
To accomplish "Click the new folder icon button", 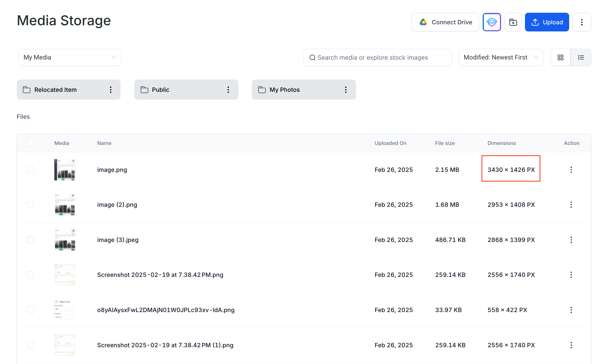I will pyautogui.click(x=513, y=22).
